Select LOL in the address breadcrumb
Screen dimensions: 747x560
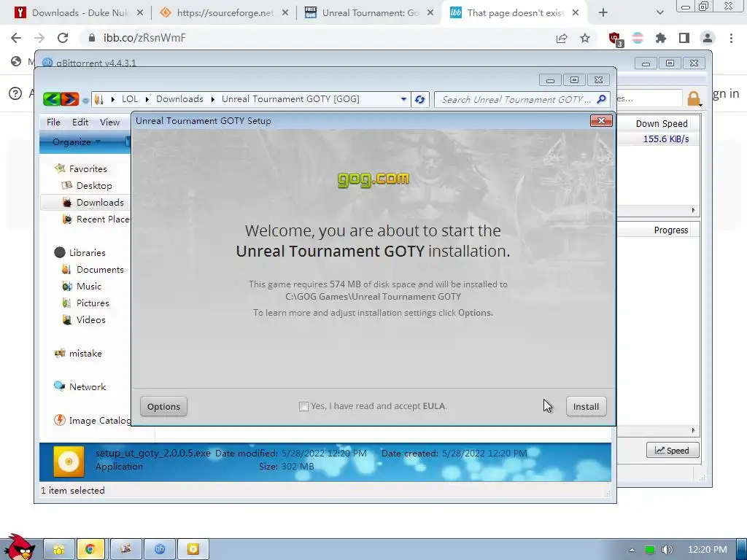(130, 98)
